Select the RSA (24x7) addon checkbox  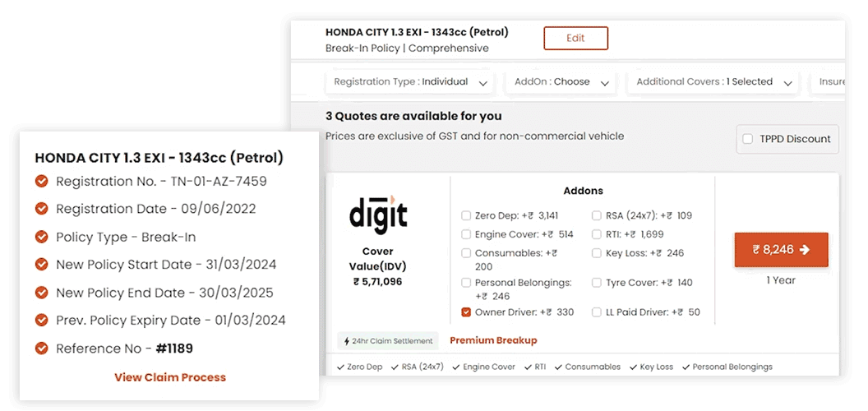click(597, 216)
